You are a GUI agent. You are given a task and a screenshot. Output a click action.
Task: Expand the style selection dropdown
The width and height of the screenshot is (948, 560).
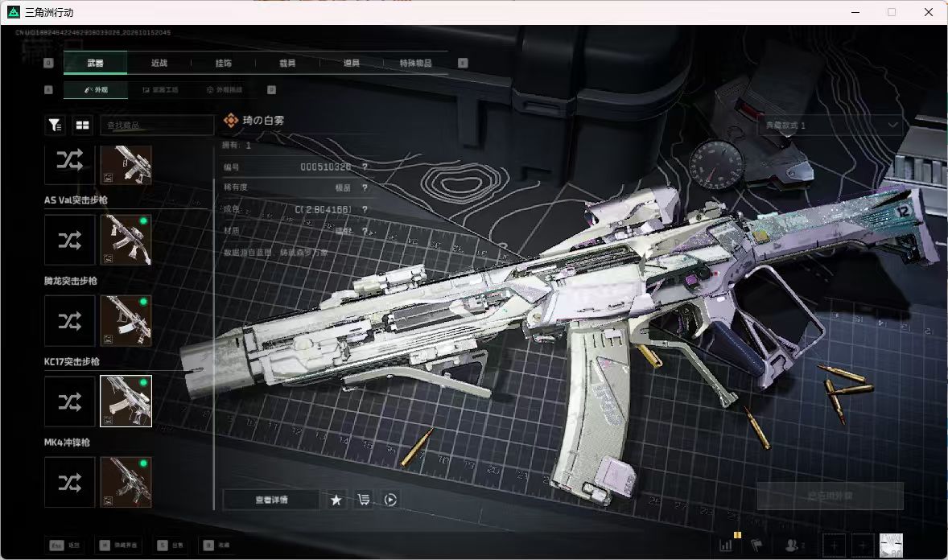(x=831, y=126)
